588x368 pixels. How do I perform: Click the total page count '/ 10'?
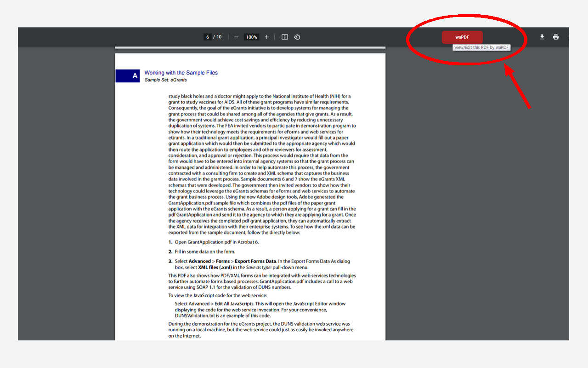tap(217, 37)
